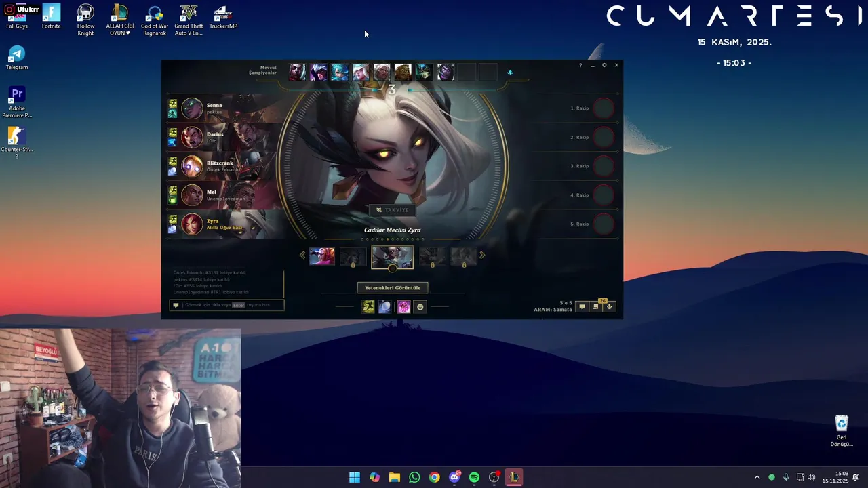Pick the hooded champion second in bench
This screenshot has height=488, width=868.
(318, 72)
